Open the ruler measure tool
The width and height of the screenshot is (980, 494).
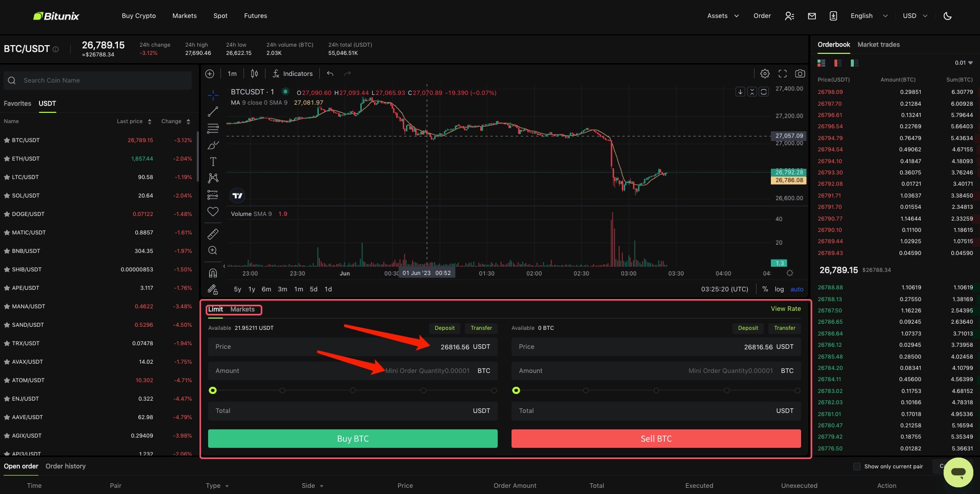pyautogui.click(x=213, y=234)
